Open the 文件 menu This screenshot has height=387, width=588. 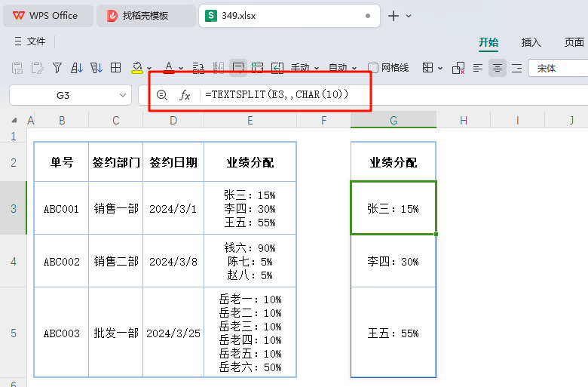point(30,41)
